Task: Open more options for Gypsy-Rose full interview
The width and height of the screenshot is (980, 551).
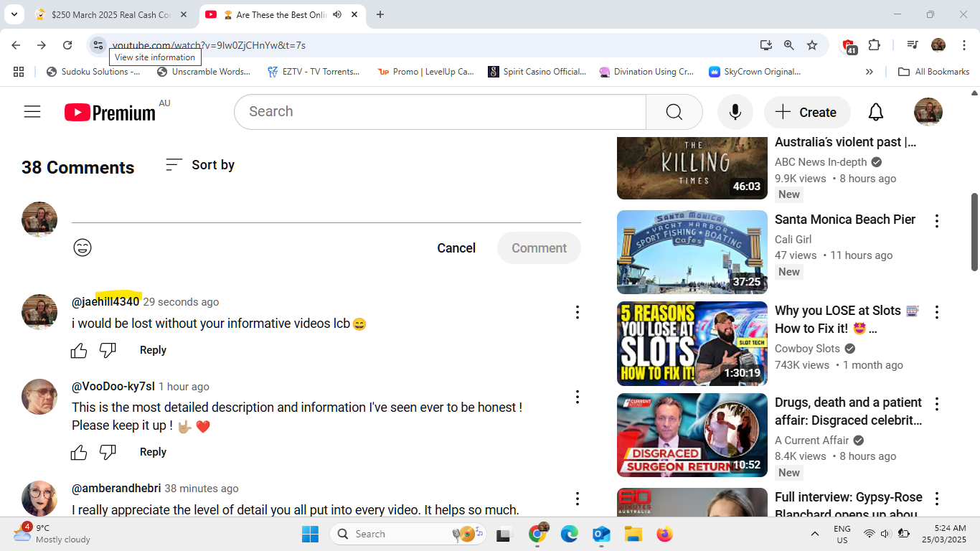Action: pos(936,499)
